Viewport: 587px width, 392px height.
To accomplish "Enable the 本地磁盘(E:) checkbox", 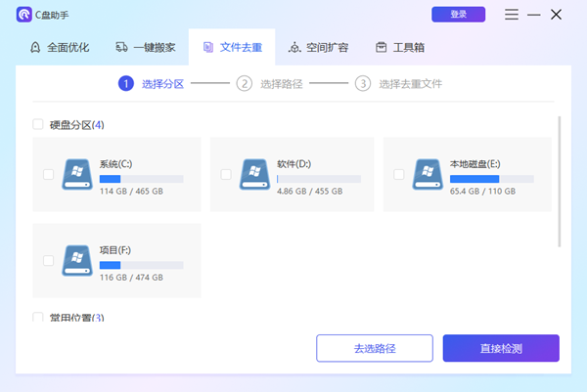I will tap(399, 174).
